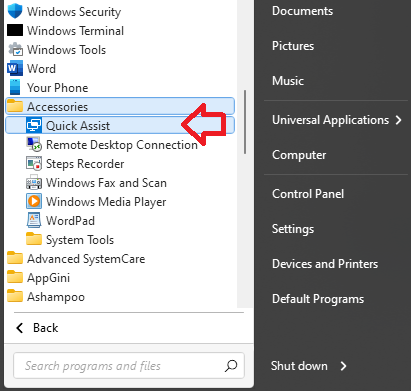This screenshot has width=411, height=391.
Task: Click the search magnifier icon
Action: pyautogui.click(x=231, y=366)
